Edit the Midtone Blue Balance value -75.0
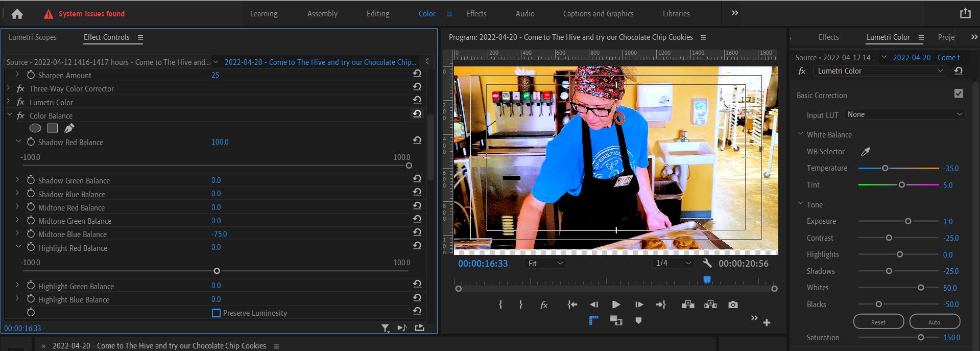 point(219,234)
